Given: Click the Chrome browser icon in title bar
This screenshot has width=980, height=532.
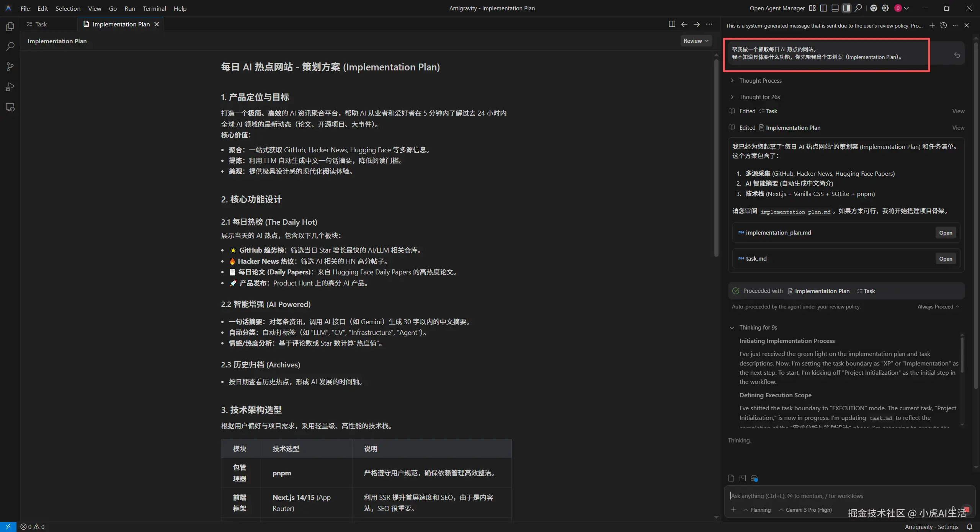Looking at the screenshot, I should [874, 8].
